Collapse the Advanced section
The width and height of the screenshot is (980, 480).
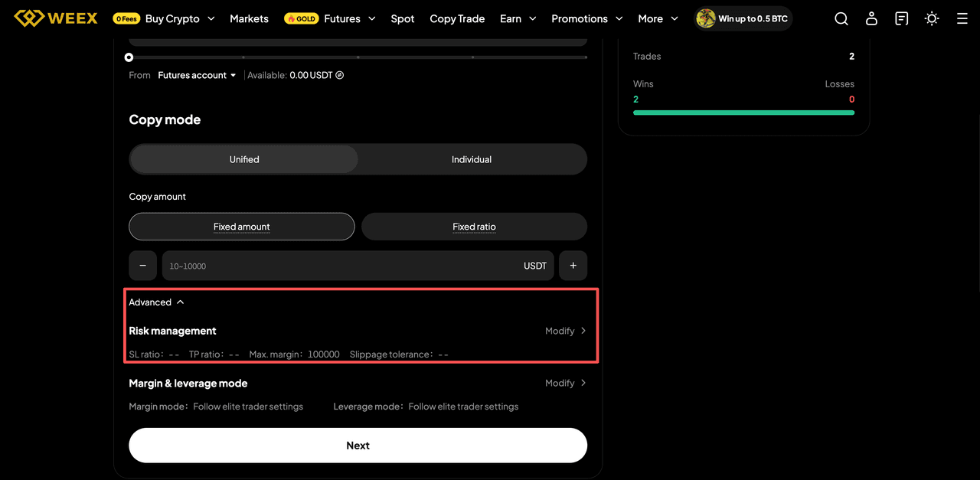[x=156, y=302]
